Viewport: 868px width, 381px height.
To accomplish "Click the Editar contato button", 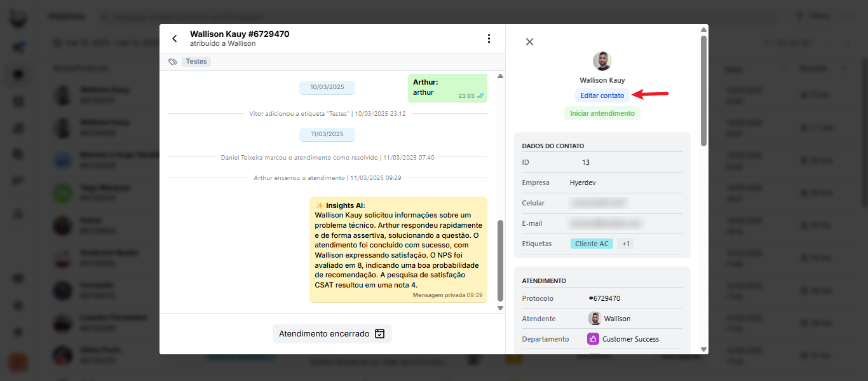I will (602, 95).
